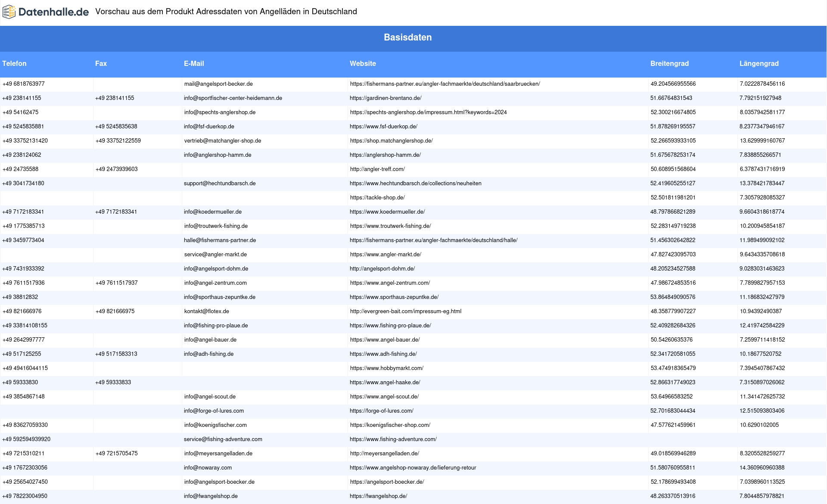Select phone number +49 2642997777

pos(24,340)
